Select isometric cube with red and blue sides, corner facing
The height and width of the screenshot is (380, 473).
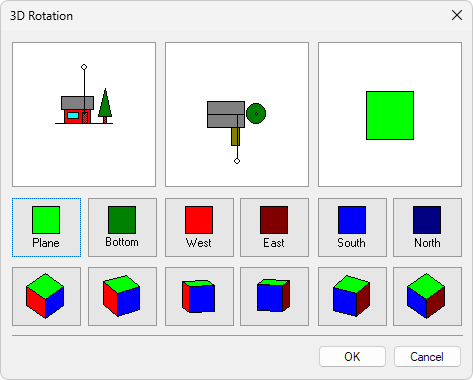pyautogui.click(x=46, y=296)
